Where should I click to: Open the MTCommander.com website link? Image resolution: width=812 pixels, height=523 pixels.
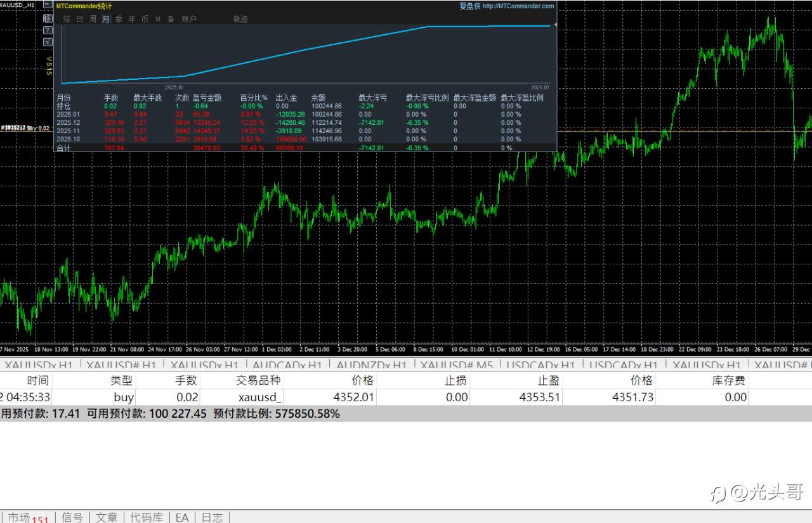coord(518,6)
